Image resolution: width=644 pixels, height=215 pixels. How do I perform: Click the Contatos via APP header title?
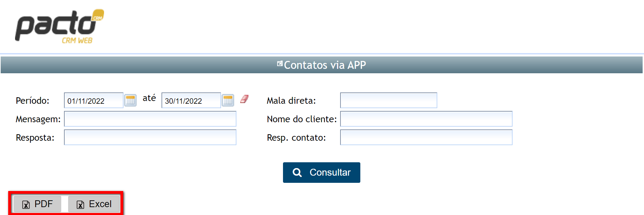point(325,65)
